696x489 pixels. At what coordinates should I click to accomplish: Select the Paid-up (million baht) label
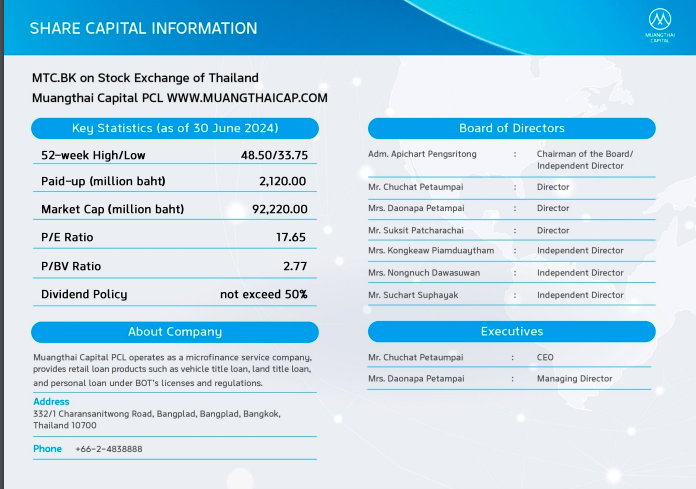point(103,181)
